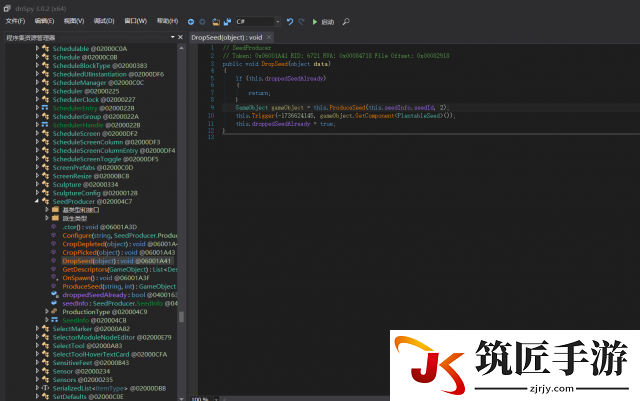Click the navigate forward arrow icon
Viewport: 640px width, 401px height.
click(x=202, y=22)
